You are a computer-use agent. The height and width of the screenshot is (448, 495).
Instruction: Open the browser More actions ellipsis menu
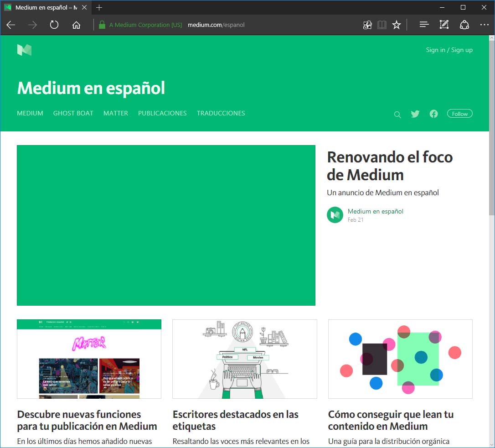click(x=484, y=25)
